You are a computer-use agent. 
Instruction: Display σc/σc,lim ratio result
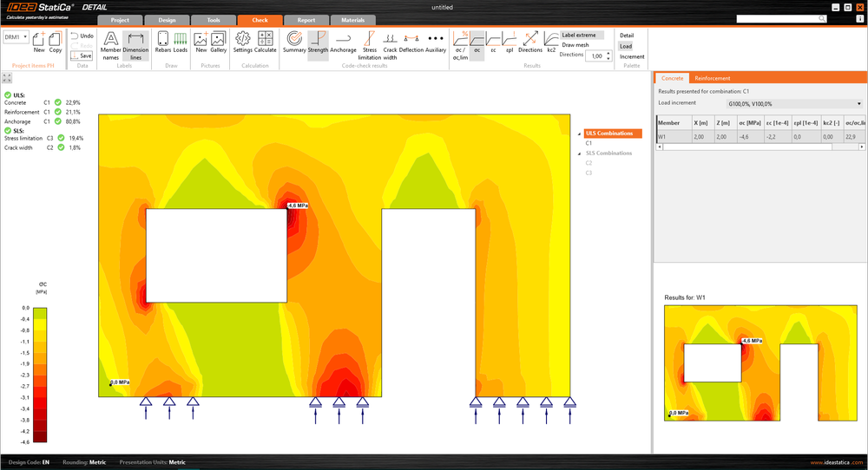pos(461,45)
